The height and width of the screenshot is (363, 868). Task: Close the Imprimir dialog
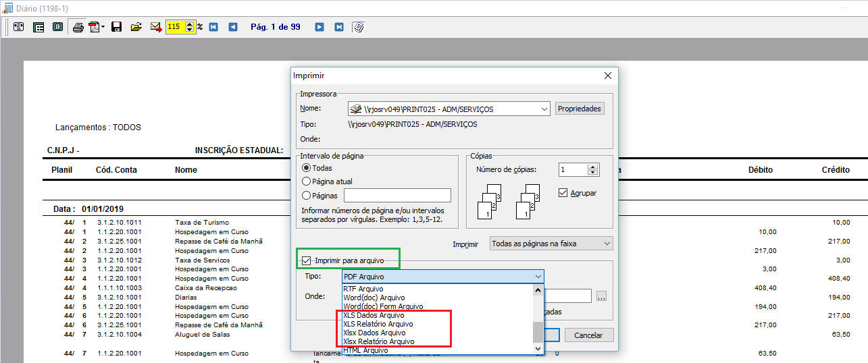607,76
